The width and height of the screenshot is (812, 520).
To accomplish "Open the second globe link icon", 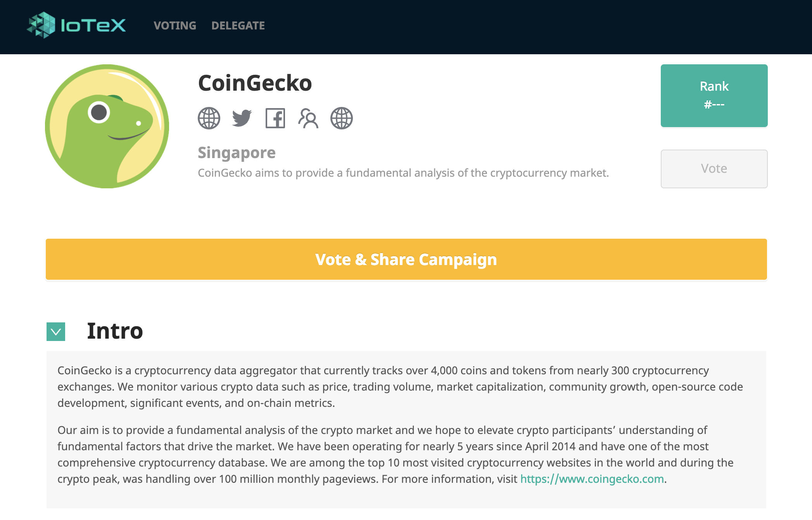I will click(x=342, y=118).
